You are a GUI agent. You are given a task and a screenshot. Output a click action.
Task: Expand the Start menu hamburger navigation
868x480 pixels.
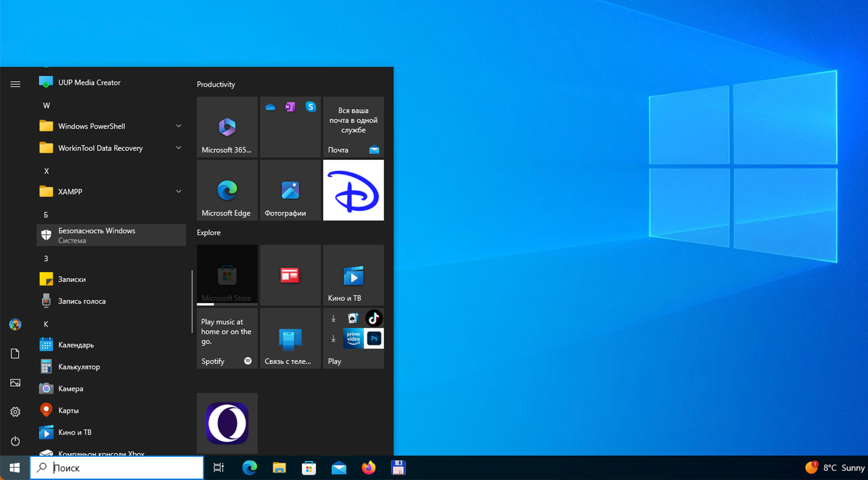15,84
